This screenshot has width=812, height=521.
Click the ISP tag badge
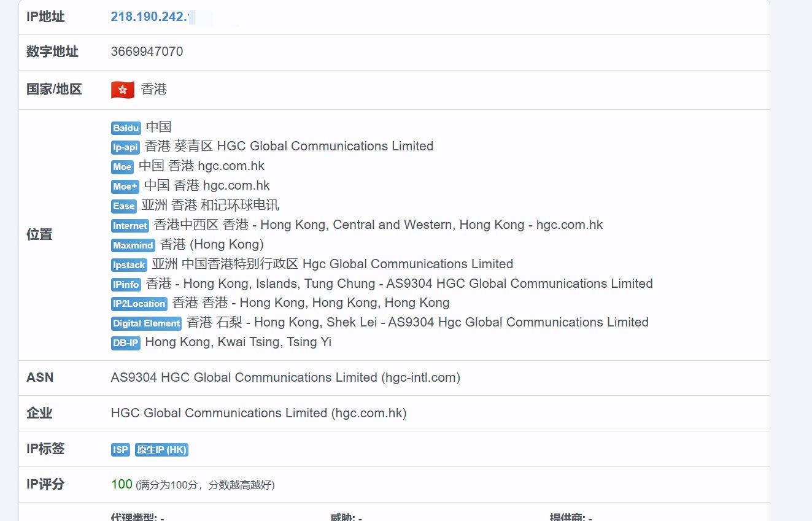120,450
